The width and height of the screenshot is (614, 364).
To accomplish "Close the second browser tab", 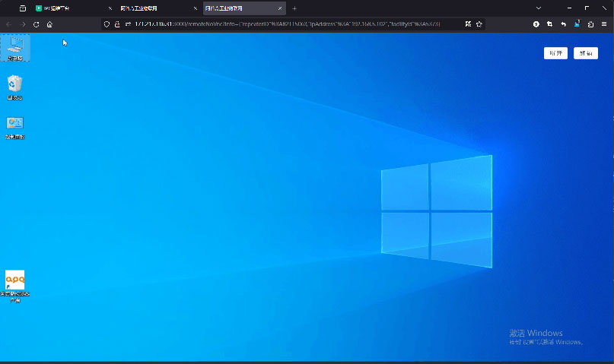I will tap(195, 8).
